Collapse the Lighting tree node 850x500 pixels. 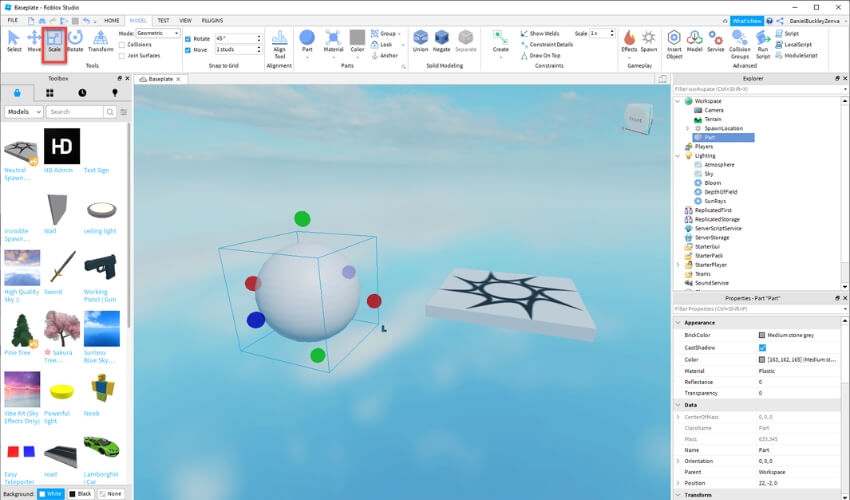point(678,156)
